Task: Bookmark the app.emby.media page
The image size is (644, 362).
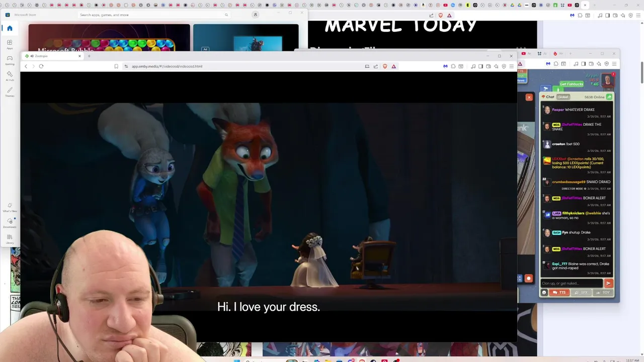Action: click(x=116, y=66)
